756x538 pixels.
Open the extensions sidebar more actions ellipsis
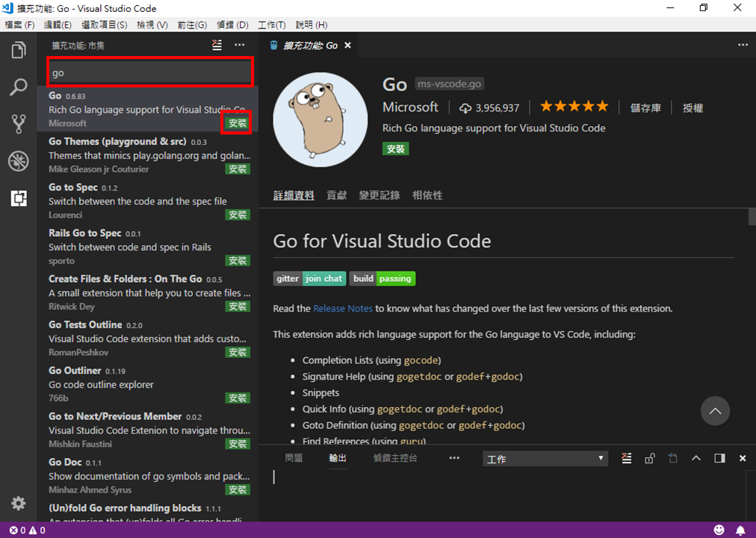click(240, 45)
